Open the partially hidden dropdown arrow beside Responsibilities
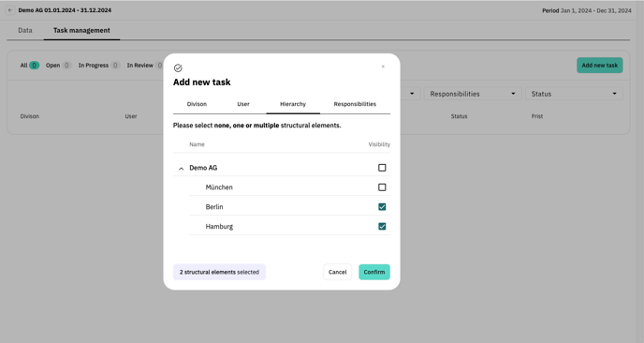 click(x=412, y=94)
